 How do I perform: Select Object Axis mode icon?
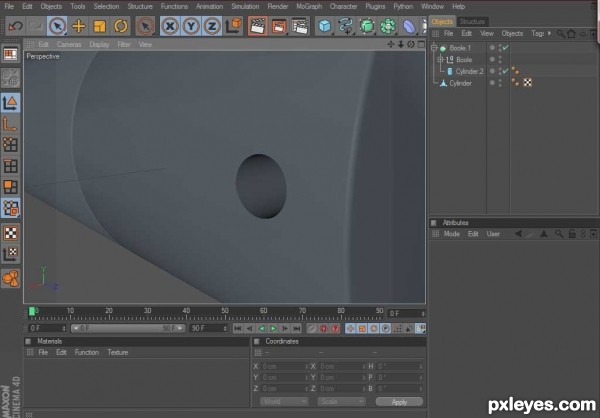click(x=10, y=124)
